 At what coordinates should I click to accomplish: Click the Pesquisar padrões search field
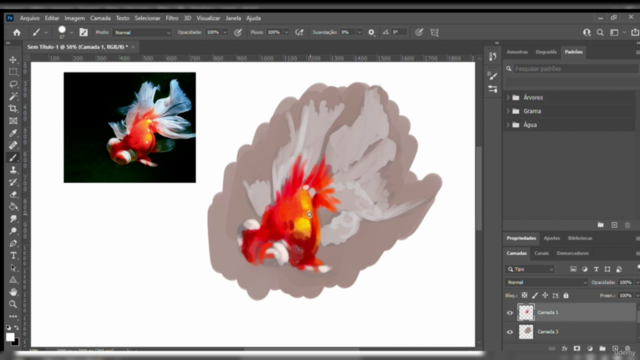pos(571,69)
